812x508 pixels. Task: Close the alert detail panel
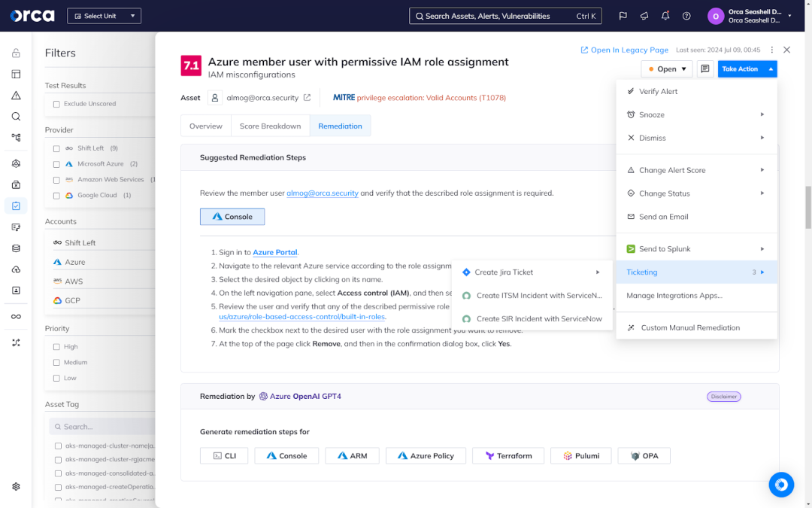pyautogui.click(x=786, y=50)
